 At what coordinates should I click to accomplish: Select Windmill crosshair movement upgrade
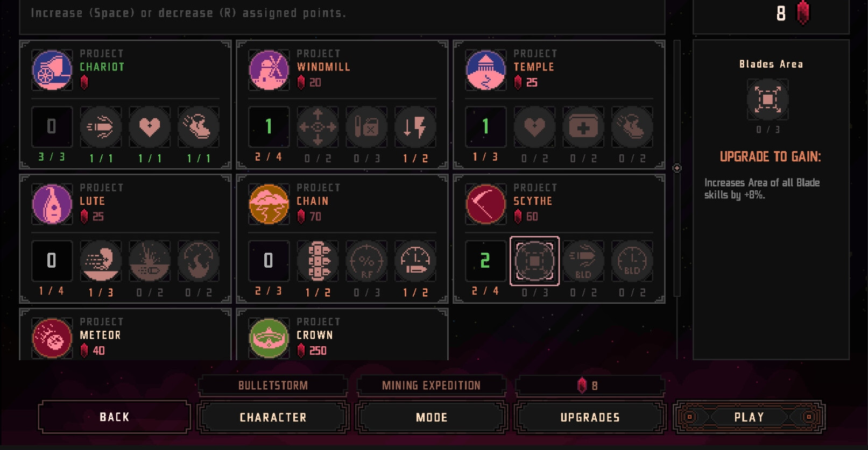click(317, 127)
